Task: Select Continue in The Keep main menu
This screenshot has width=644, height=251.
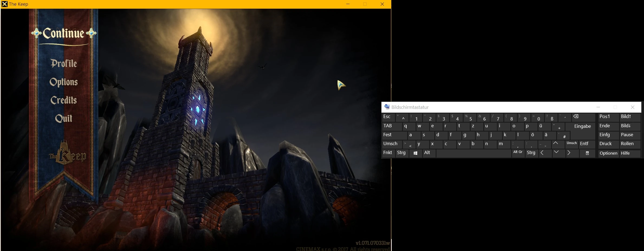Action: (64, 33)
